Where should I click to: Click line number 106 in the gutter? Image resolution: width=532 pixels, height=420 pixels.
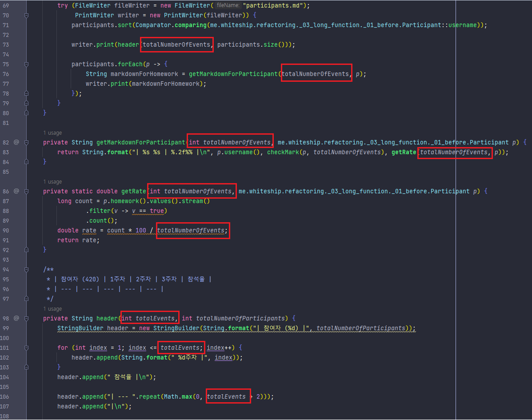tap(5, 396)
